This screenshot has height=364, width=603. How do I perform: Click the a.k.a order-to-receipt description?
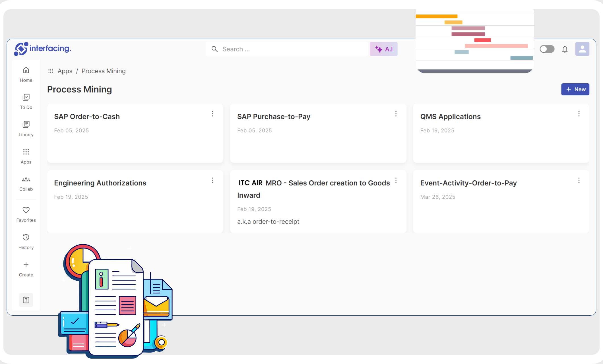click(x=268, y=222)
